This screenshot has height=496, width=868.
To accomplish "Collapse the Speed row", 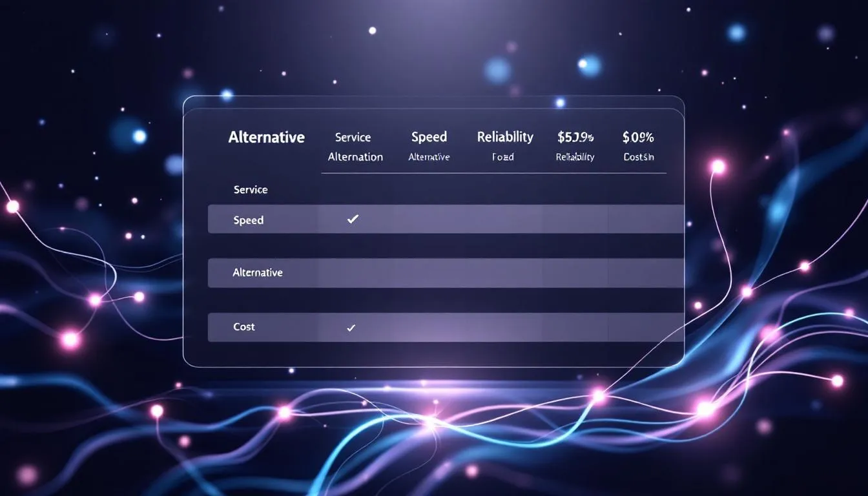I will coord(249,220).
